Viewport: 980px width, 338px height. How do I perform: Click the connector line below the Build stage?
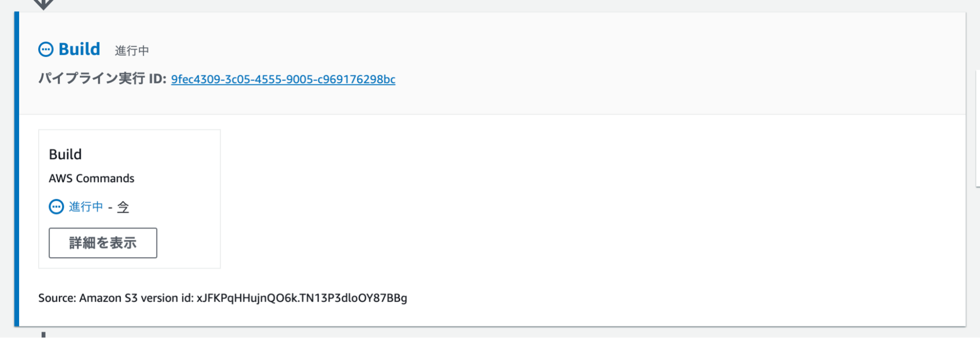[44, 335]
